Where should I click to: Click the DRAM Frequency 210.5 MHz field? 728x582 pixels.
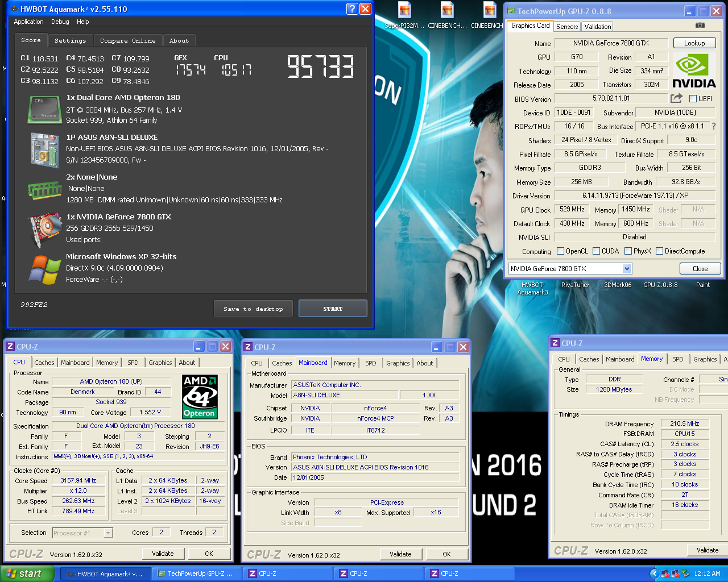point(685,424)
